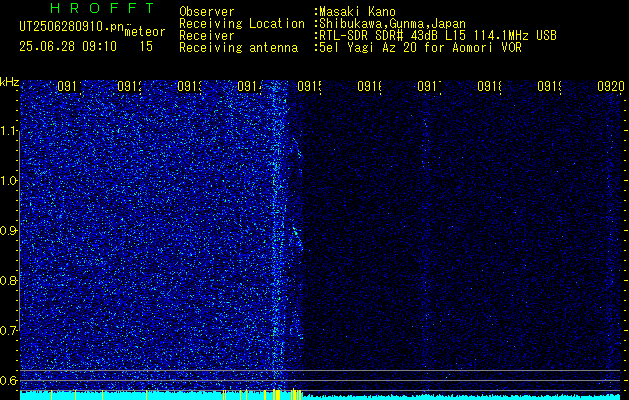This screenshot has height=400, width=629.
Task: Click 'Receiving antenna' field label
Action: 239,48
